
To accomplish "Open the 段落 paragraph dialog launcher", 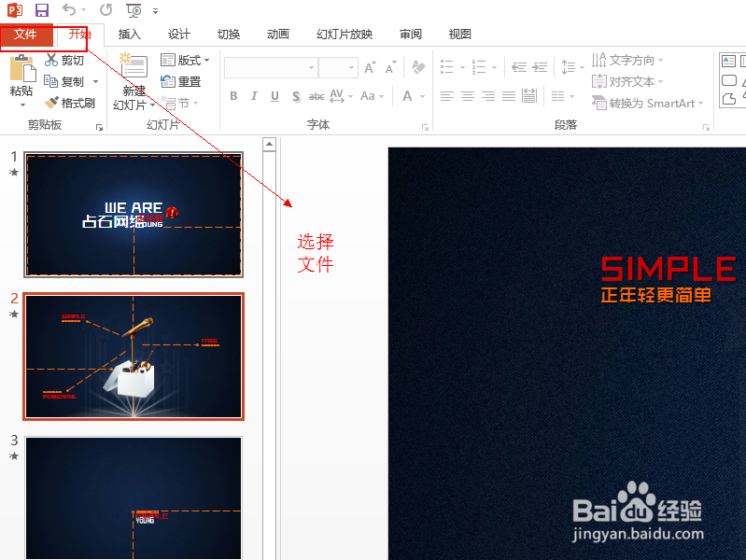I will (706, 127).
